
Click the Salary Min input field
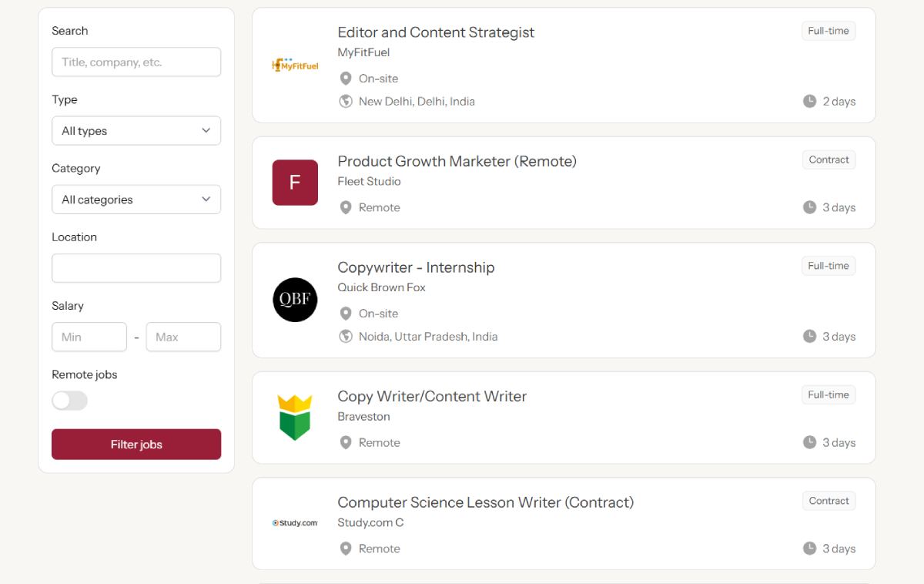click(x=89, y=337)
